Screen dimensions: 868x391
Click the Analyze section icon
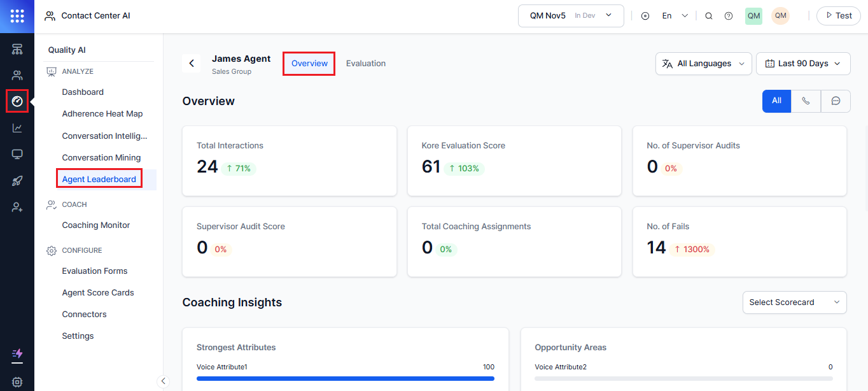[x=52, y=72]
